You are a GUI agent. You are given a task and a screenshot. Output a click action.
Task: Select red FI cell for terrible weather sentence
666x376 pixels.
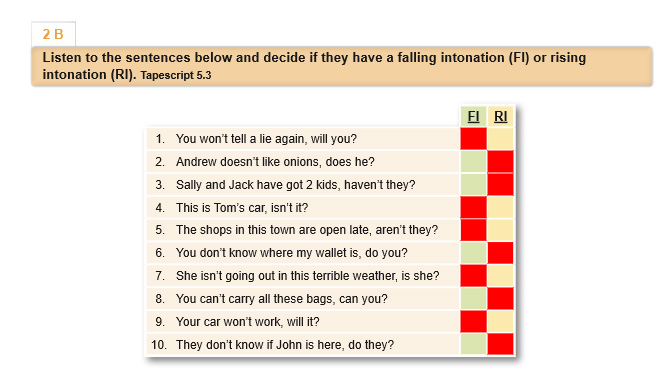(x=474, y=276)
